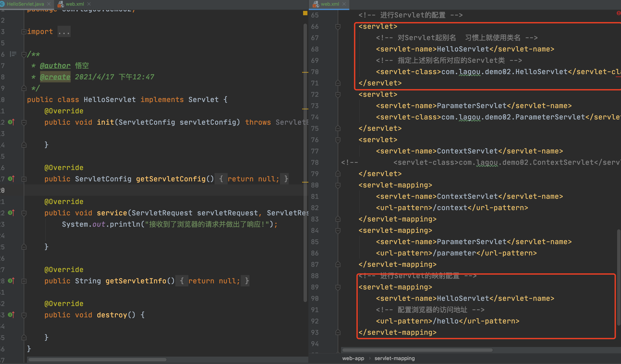Click the init method name

pyautogui.click(x=105, y=122)
